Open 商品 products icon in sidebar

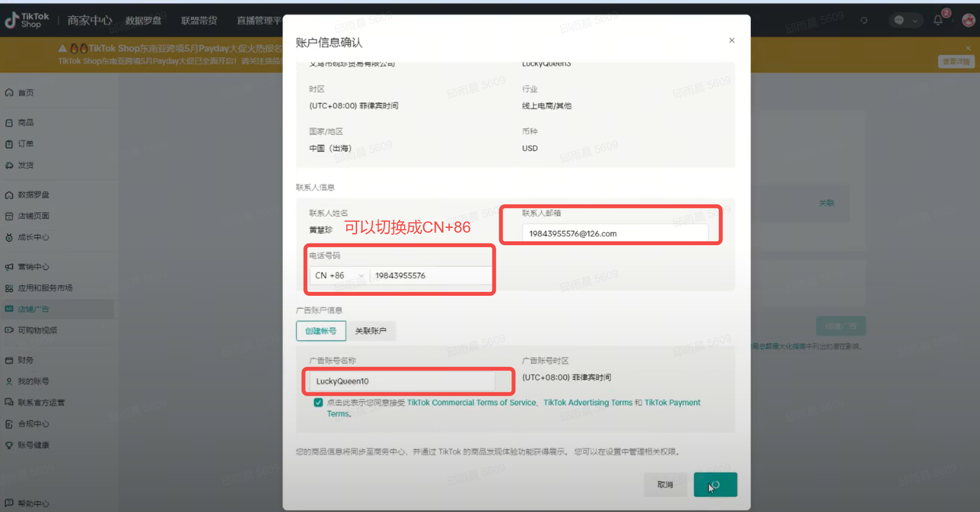click(x=9, y=123)
